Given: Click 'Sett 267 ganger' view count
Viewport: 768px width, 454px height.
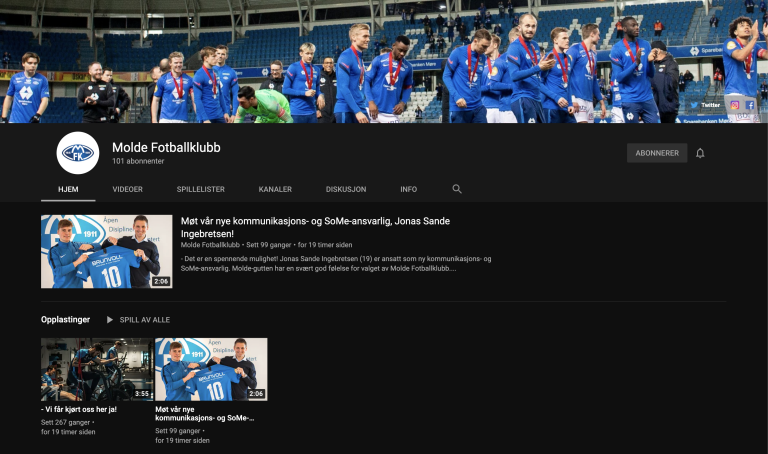Looking at the screenshot, I should click(x=66, y=422).
